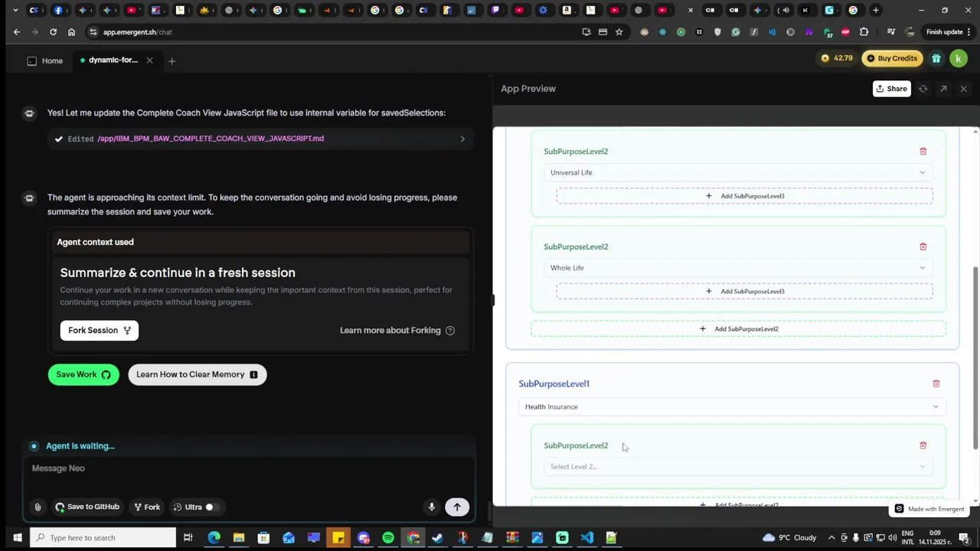Expand the Edited file entry chevron
Image resolution: width=980 pixels, height=551 pixels.
[462, 139]
